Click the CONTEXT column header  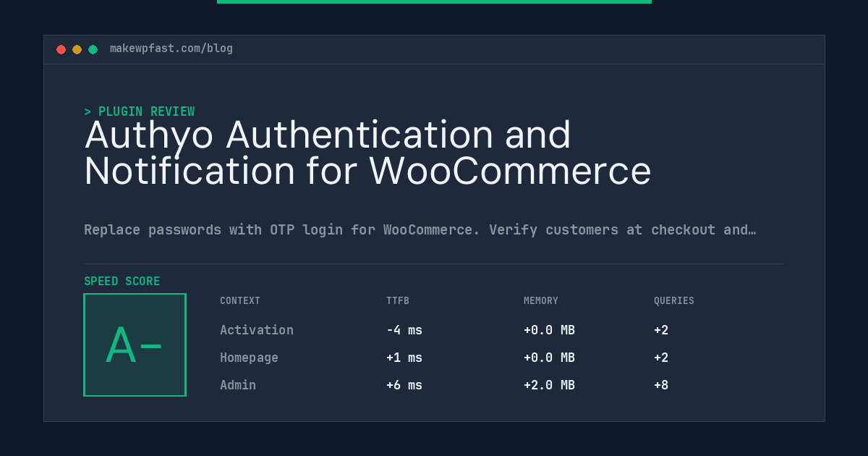(x=240, y=300)
